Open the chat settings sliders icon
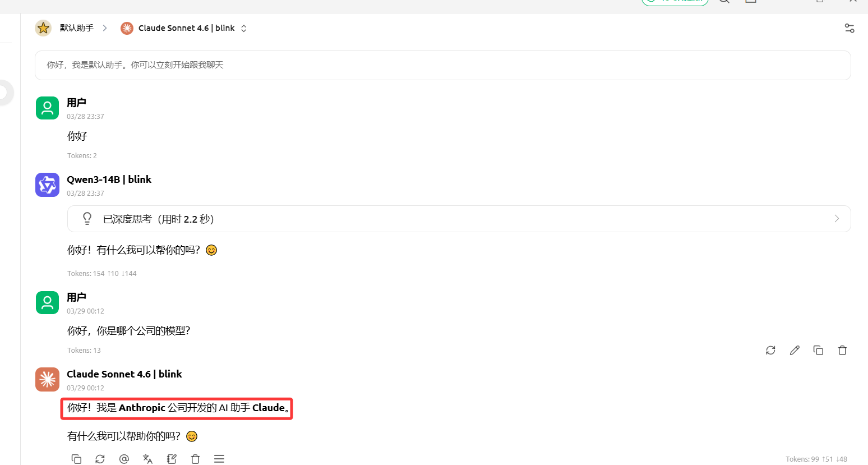 pos(849,28)
